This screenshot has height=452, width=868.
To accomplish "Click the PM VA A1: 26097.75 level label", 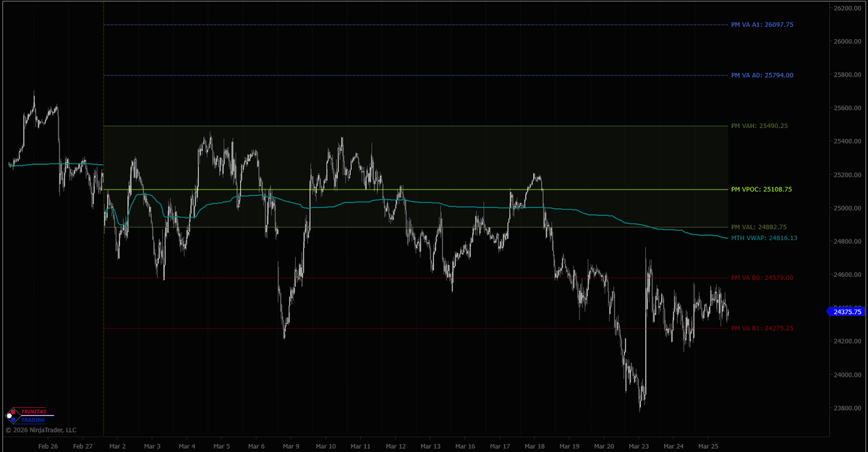I will (x=762, y=25).
